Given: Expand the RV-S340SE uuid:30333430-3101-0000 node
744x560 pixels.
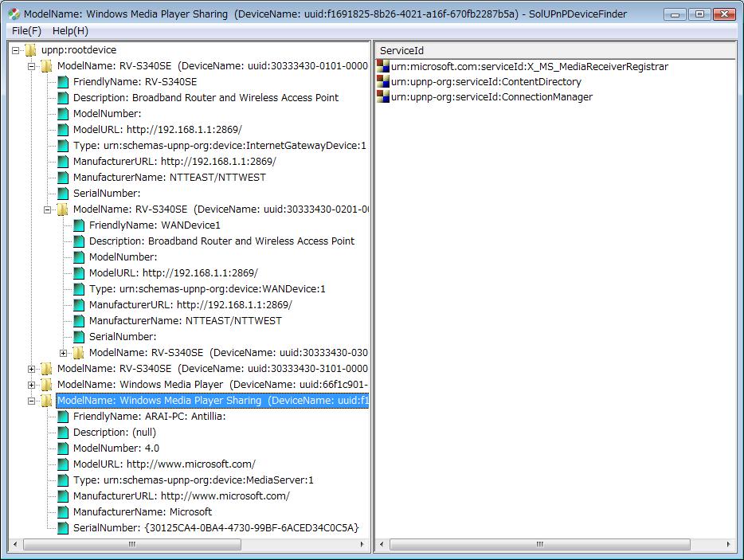Looking at the screenshot, I should 31,370.
